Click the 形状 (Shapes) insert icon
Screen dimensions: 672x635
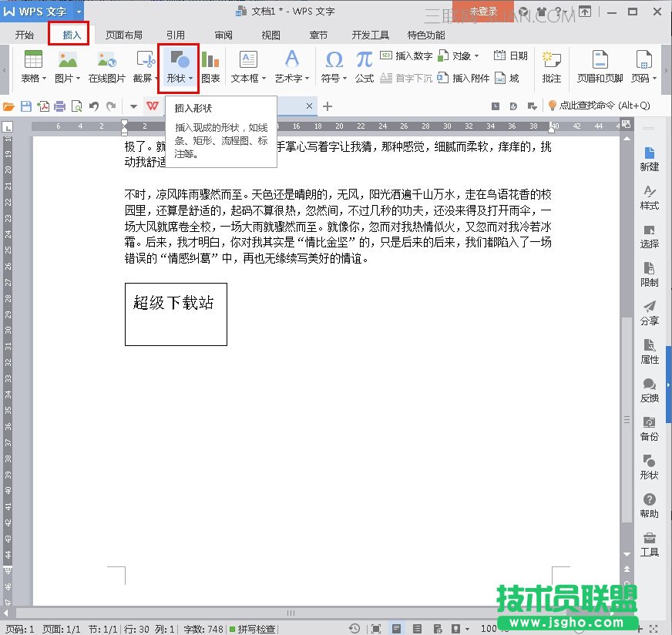[179, 60]
